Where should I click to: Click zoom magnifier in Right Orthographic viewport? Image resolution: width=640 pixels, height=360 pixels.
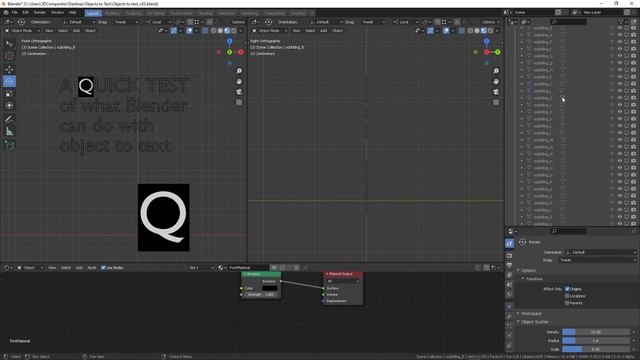(x=496, y=71)
